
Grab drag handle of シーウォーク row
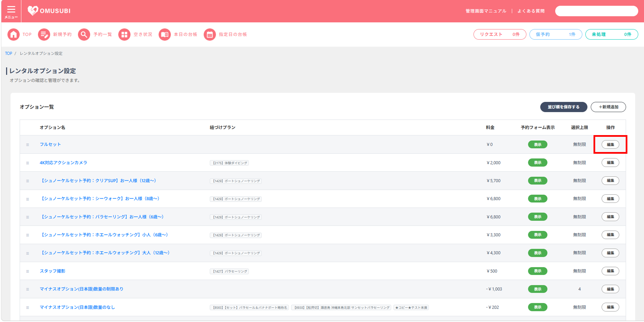[x=27, y=199]
